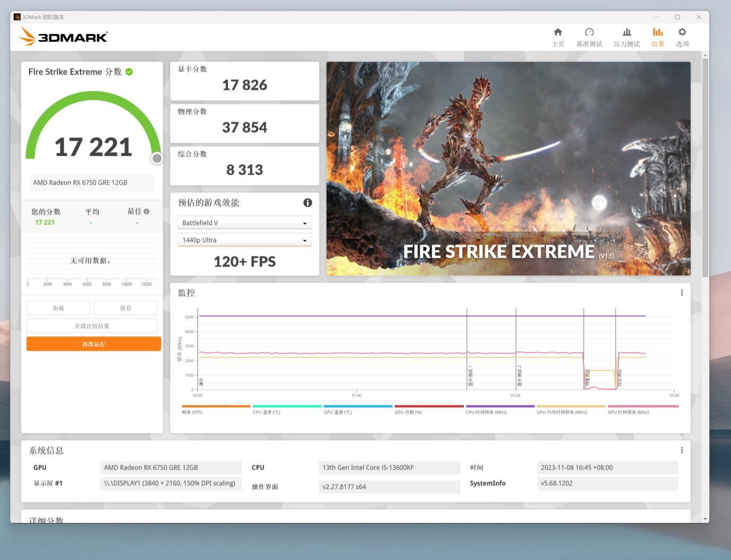Click the GPU 时钟频率 pink legend swatch
This screenshot has height=560, width=731.
click(x=643, y=406)
